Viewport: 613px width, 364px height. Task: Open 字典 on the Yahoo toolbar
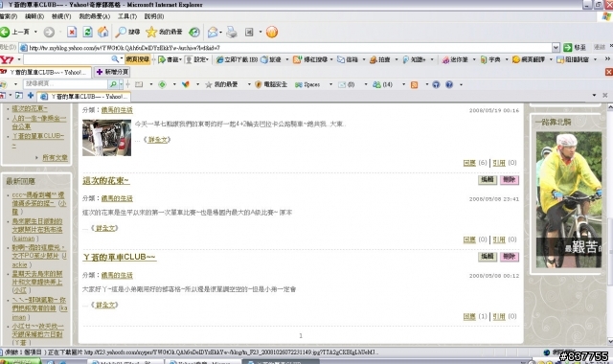(x=490, y=59)
